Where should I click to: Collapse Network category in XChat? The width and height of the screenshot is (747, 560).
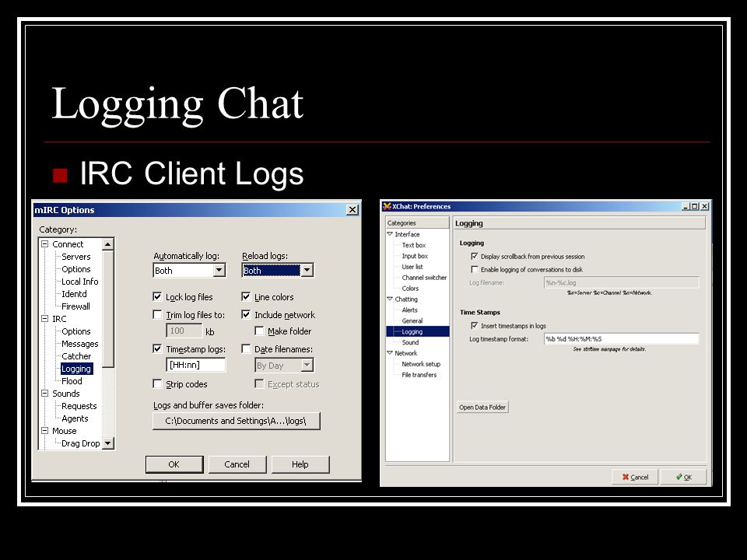point(390,353)
